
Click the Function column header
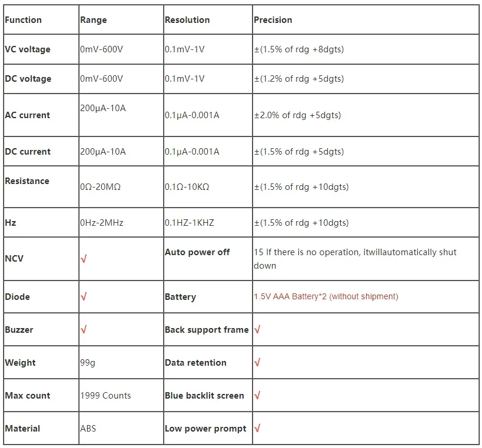click(23, 20)
